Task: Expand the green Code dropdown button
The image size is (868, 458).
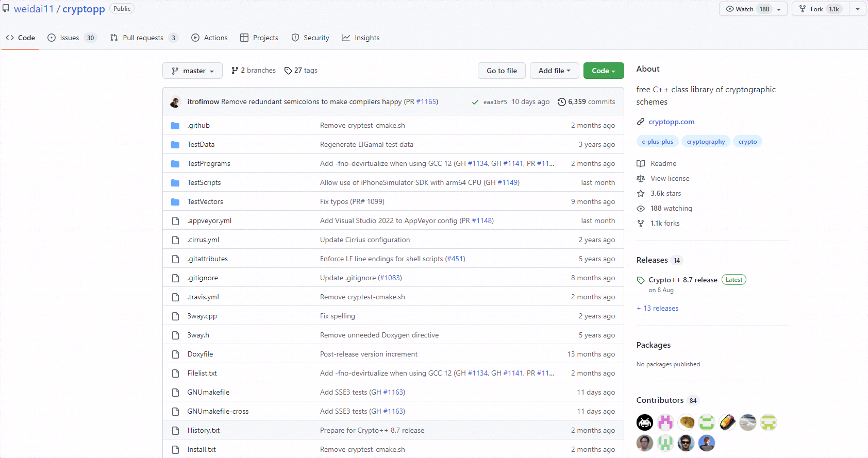Action: pyautogui.click(x=604, y=71)
